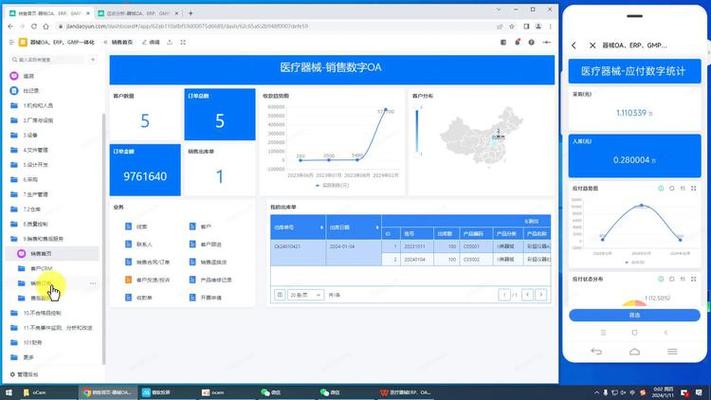This screenshot has height=400, width=711.
Task: Open the Windows Start button
Action: (8, 392)
